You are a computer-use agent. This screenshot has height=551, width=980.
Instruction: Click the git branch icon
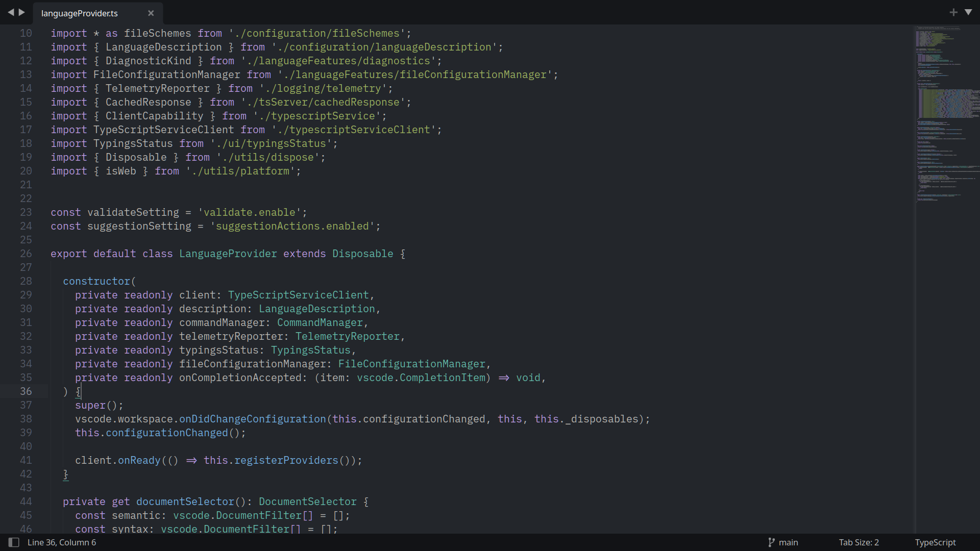point(771,542)
